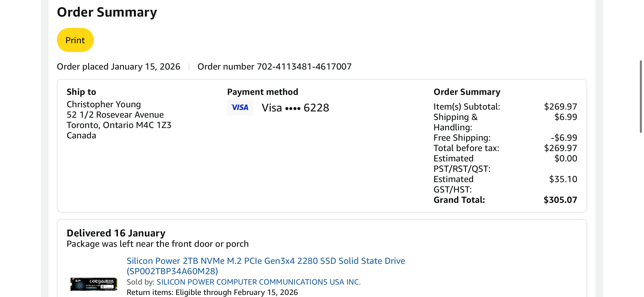Viewport: 644px width, 297px height.
Task: Click the SSD product thumbnail image
Action: 94,284
